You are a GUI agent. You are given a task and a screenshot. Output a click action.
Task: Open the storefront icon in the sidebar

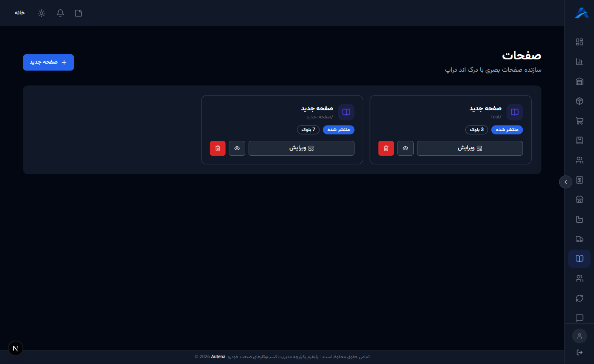[579, 200]
